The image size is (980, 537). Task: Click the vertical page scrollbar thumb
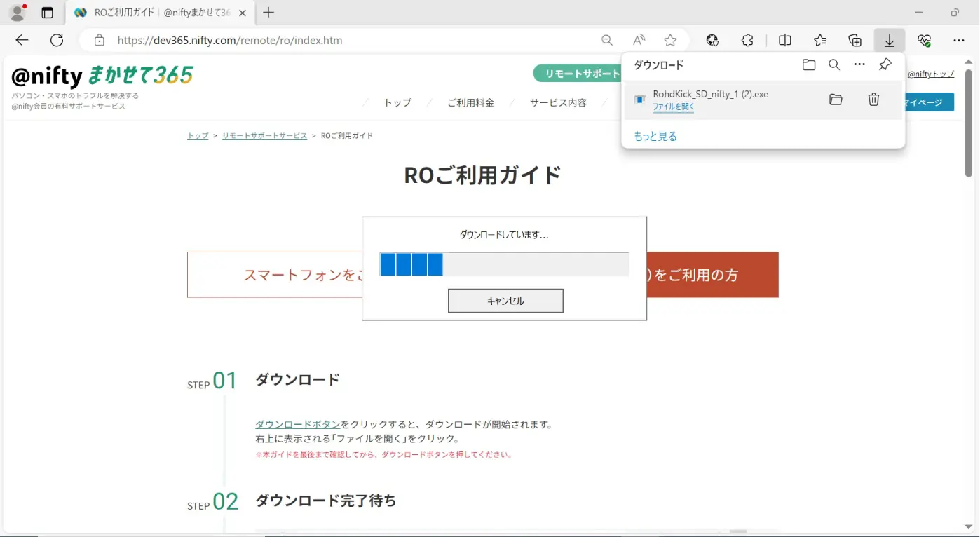click(969, 123)
